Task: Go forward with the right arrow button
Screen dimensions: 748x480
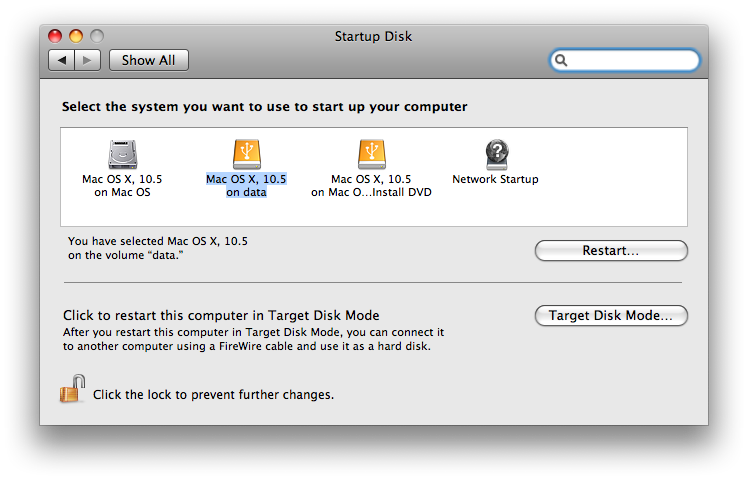Action: [x=87, y=60]
